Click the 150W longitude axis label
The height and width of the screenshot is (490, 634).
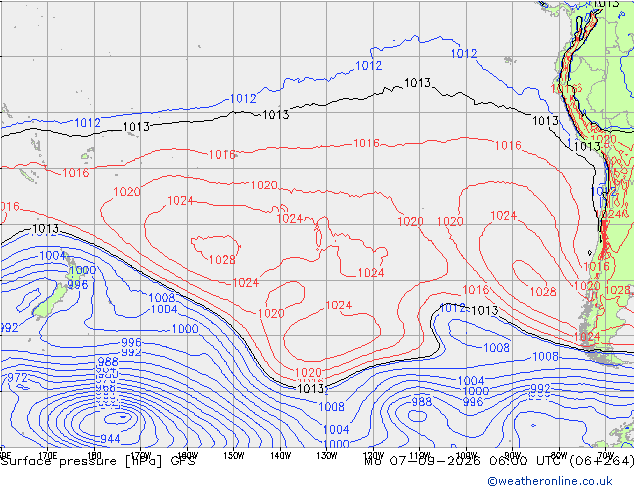234,456
